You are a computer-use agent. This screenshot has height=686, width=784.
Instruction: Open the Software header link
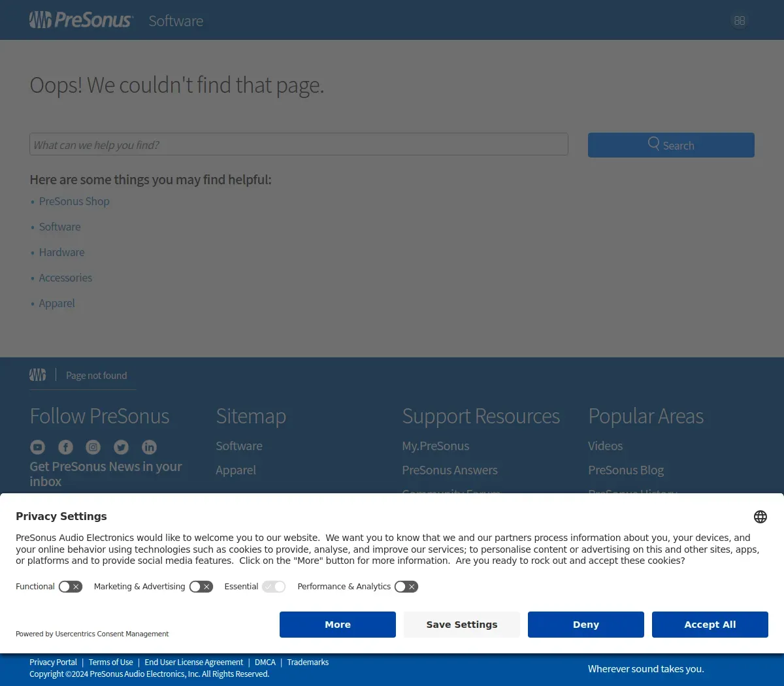coord(176,21)
